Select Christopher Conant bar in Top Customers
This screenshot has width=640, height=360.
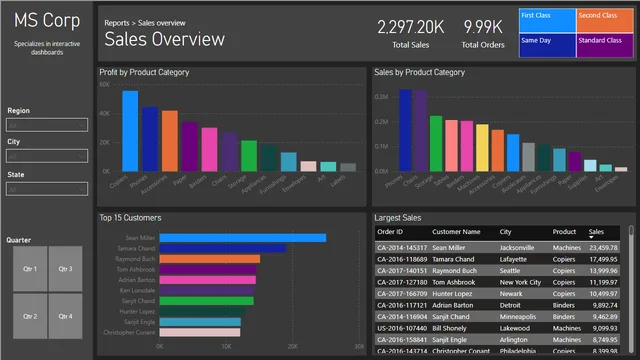pyautogui.click(x=200, y=332)
